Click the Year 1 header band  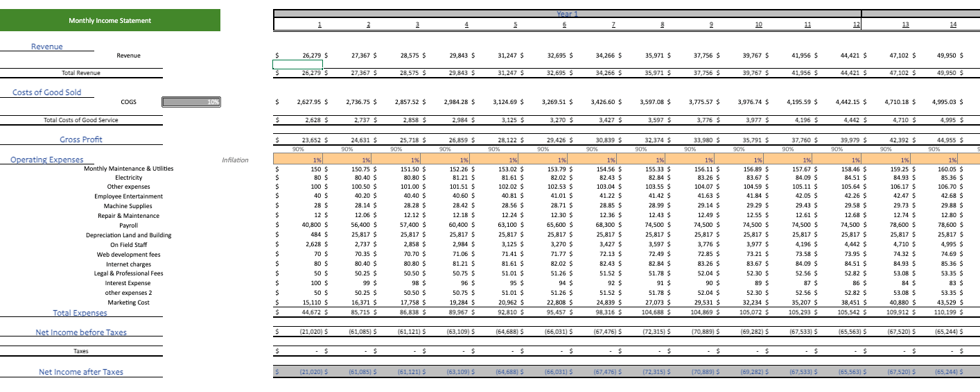pos(567,13)
